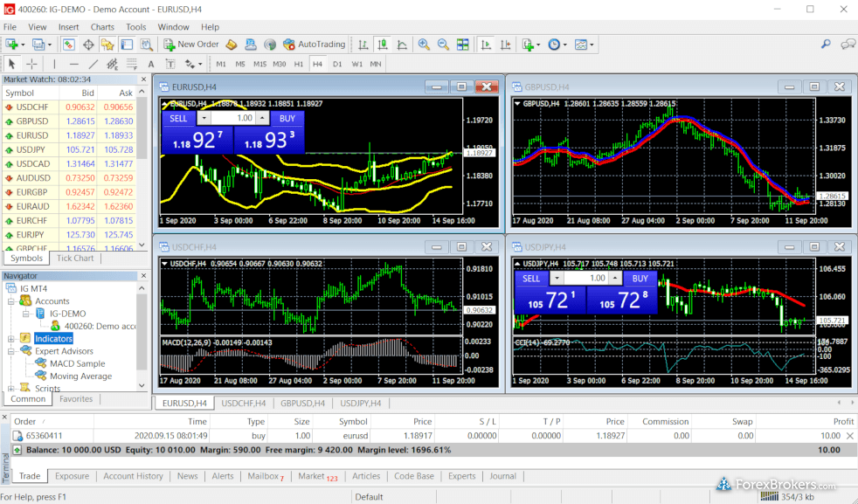The width and height of the screenshot is (858, 504).
Task: Select the Text 'A' drawing tool
Action: coord(151,64)
